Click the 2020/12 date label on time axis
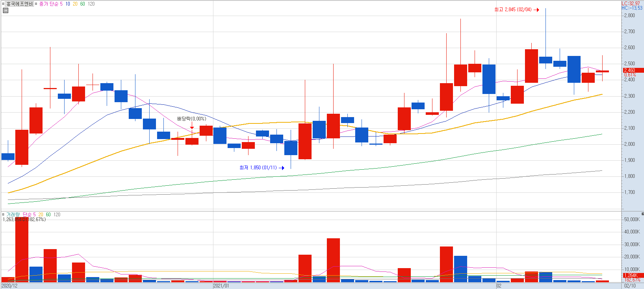 pyautogui.click(x=9, y=286)
